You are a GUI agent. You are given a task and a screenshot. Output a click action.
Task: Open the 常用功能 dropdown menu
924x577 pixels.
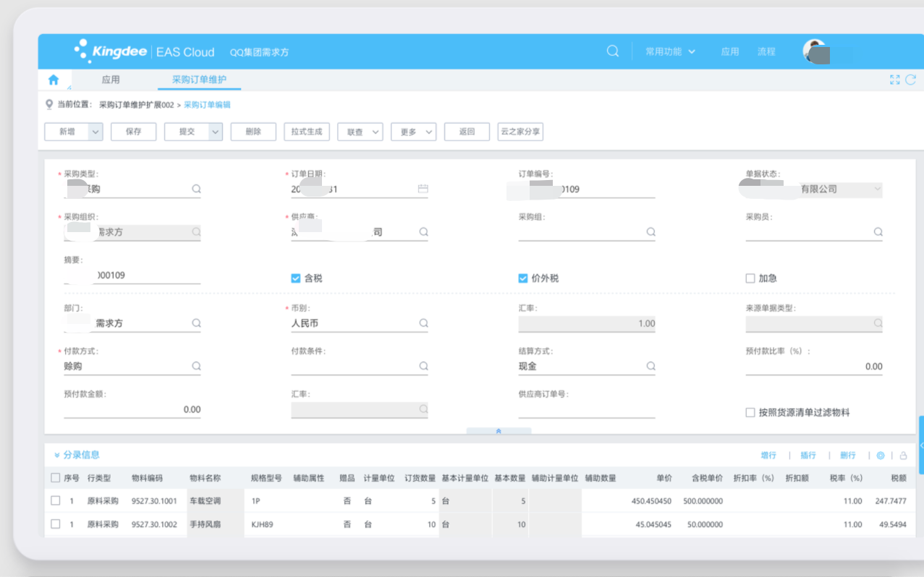669,51
